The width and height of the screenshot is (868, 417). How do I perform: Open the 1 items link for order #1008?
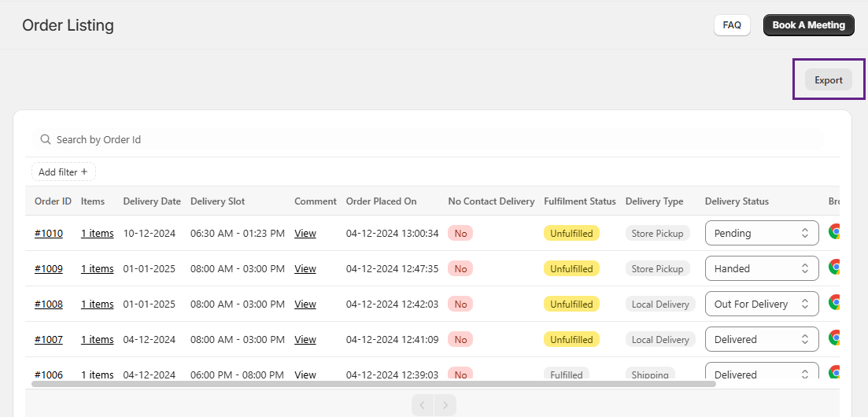(x=97, y=304)
